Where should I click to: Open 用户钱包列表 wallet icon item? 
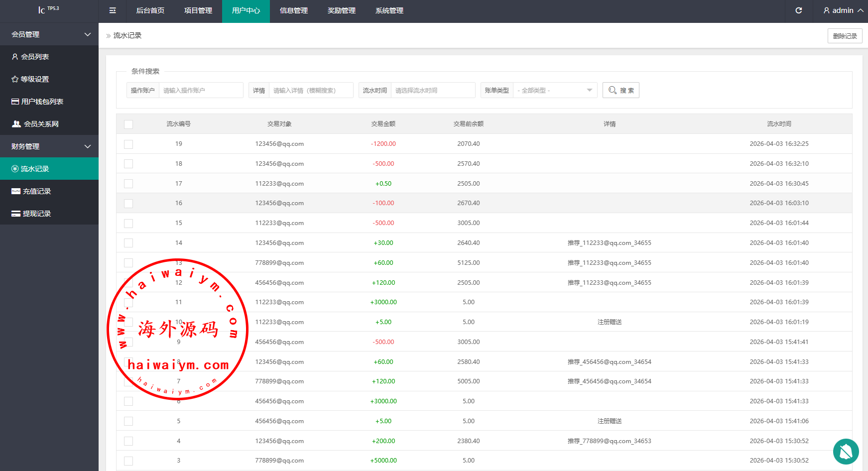tap(15, 102)
